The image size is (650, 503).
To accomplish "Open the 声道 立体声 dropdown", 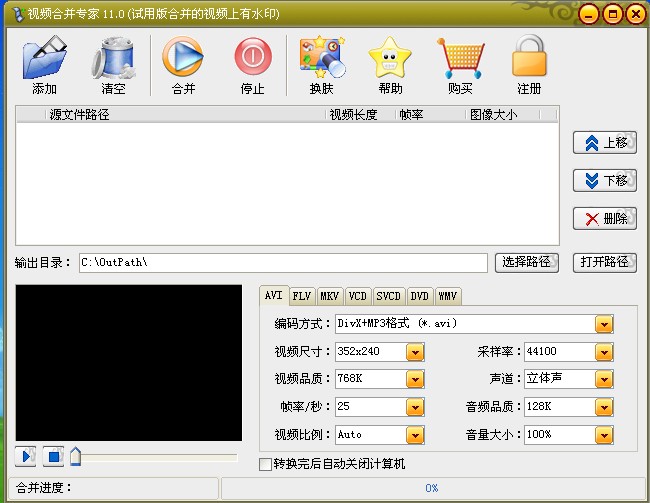I will [603, 380].
